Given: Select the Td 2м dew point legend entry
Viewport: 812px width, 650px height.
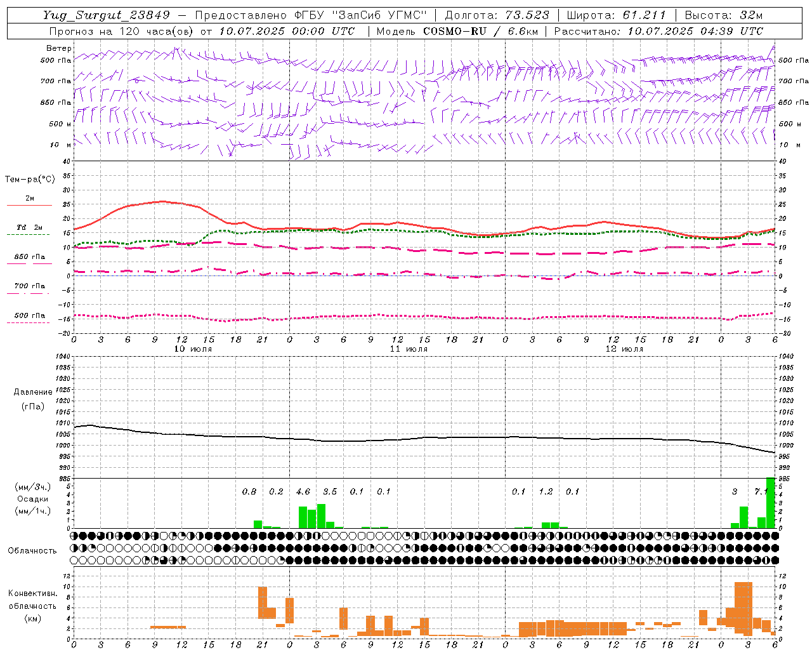Looking at the screenshot, I should click(30, 227).
